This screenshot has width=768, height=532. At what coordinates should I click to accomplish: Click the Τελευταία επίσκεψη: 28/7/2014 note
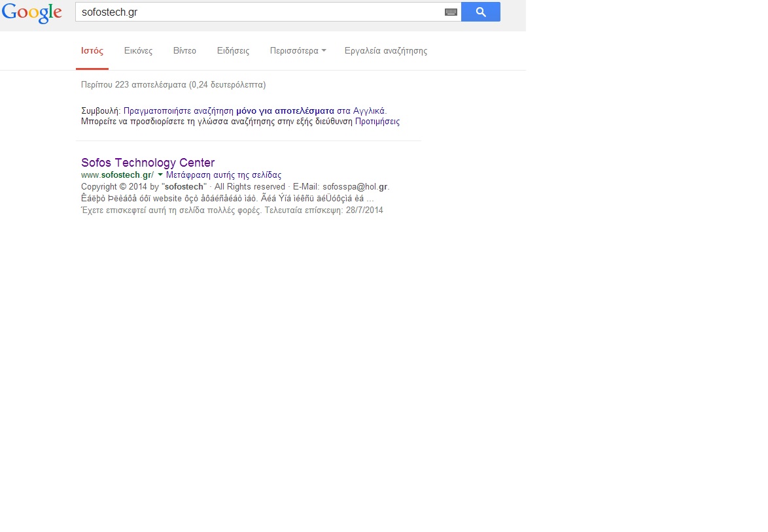[x=324, y=210]
